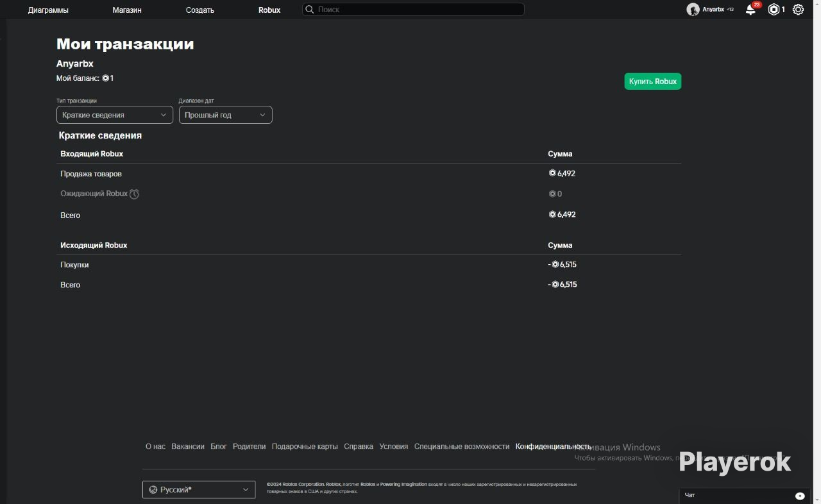Click the Справка footer link
Image resolution: width=821 pixels, height=504 pixels.
(x=359, y=446)
